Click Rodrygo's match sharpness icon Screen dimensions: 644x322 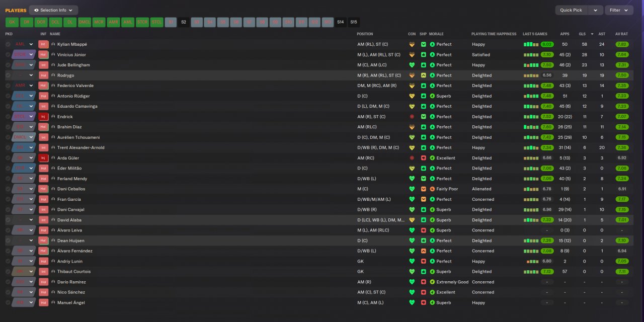[x=423, y=75]
